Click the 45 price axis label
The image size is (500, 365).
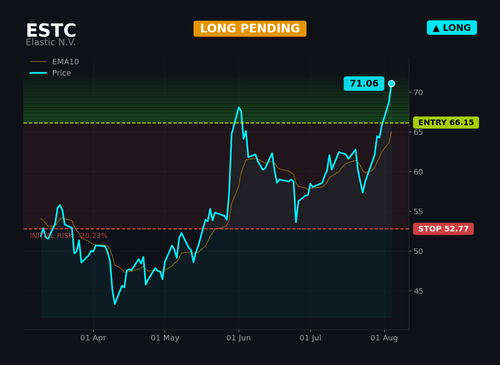(x=418, y=291)
